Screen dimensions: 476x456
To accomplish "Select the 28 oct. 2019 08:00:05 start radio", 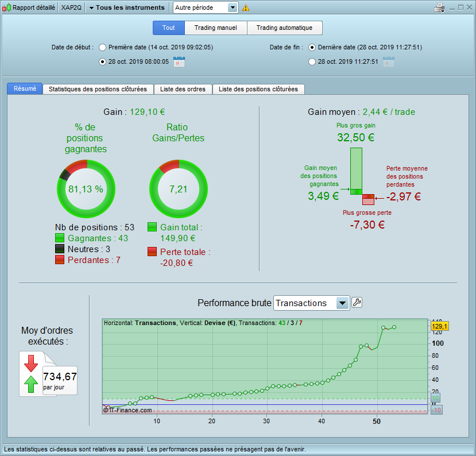I will [103, 61].
